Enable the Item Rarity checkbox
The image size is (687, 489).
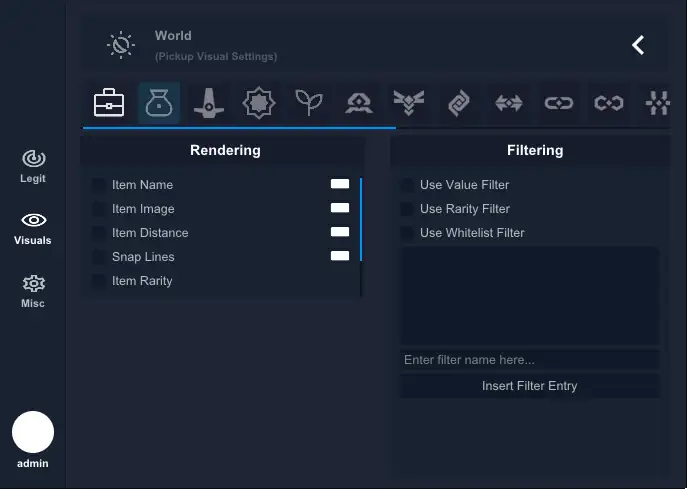click(x=99, y=281)
